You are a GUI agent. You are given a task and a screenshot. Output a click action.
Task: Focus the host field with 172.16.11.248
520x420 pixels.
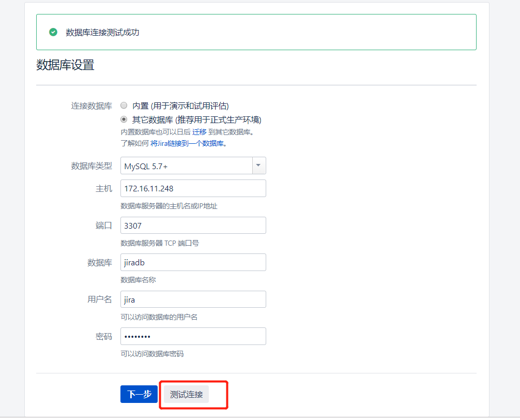[193, 188]
